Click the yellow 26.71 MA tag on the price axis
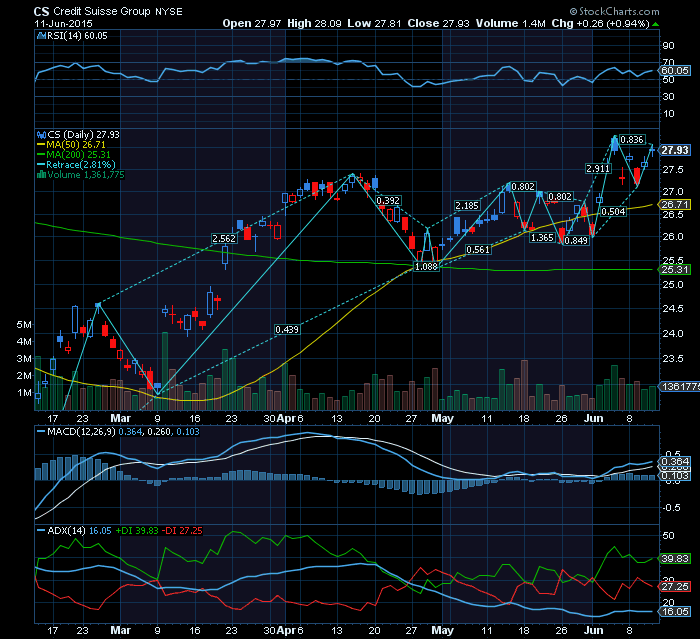Screen dimensions: 700x639 (x=675, y=205)
